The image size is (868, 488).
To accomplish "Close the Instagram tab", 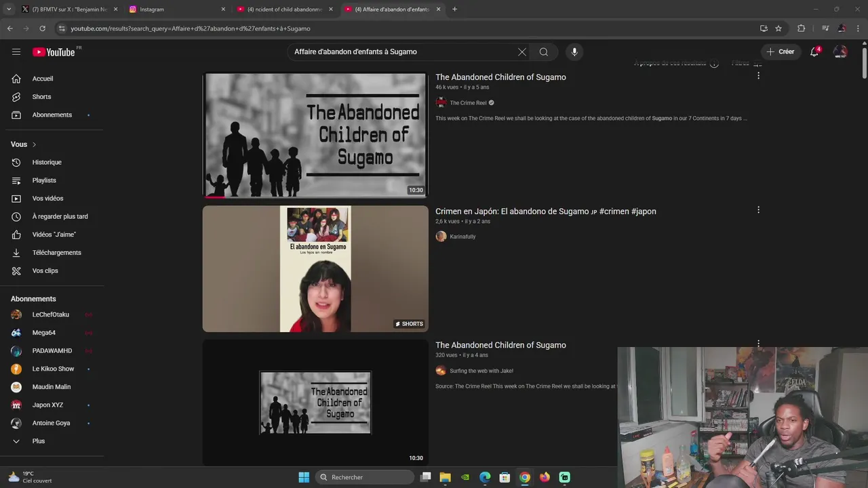I will pyautogui.click(x=223, y=9).
